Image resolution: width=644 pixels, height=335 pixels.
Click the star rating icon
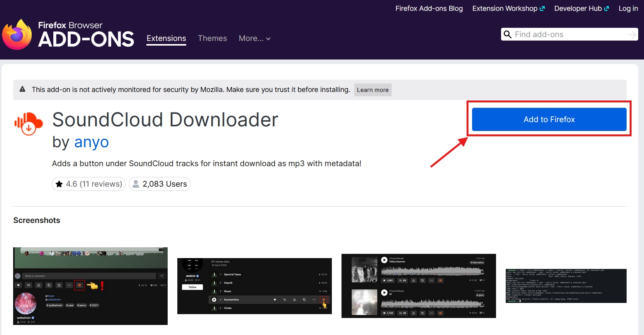(x=59, y=184)
